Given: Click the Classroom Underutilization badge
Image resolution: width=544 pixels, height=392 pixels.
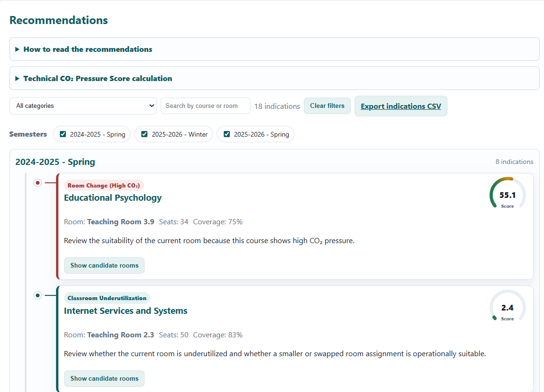Looking at the screenshot, I should (x=107, y=298).
